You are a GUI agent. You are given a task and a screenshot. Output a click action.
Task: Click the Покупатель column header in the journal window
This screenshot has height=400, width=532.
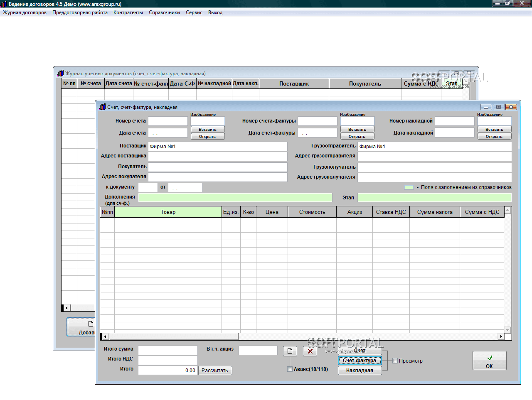tap(365, 83)
